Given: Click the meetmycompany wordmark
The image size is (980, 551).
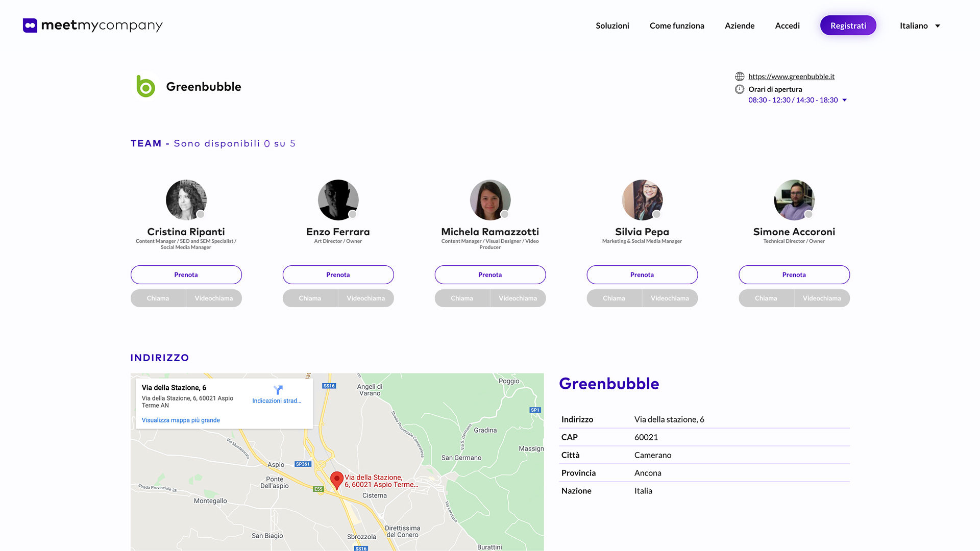Looking at the screenshot, I should (x=102, y=26).
